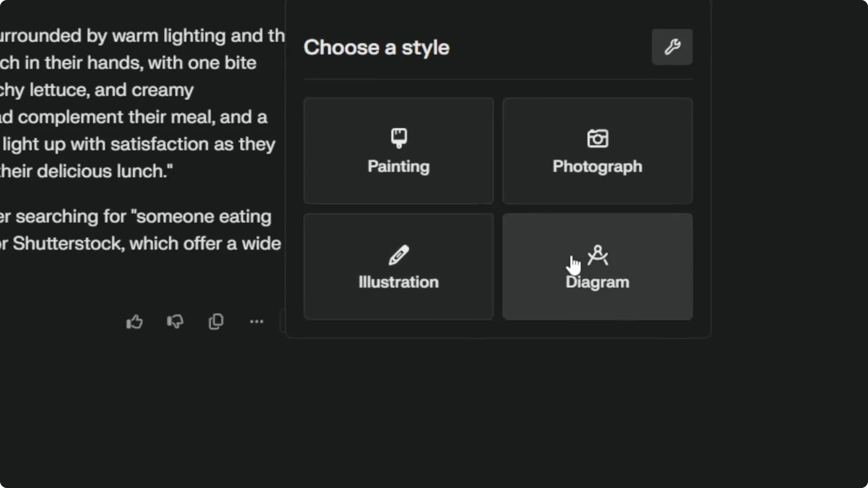868x488 pixels.
Task: Select the Painting style brush icon
Action: (398, 137)
